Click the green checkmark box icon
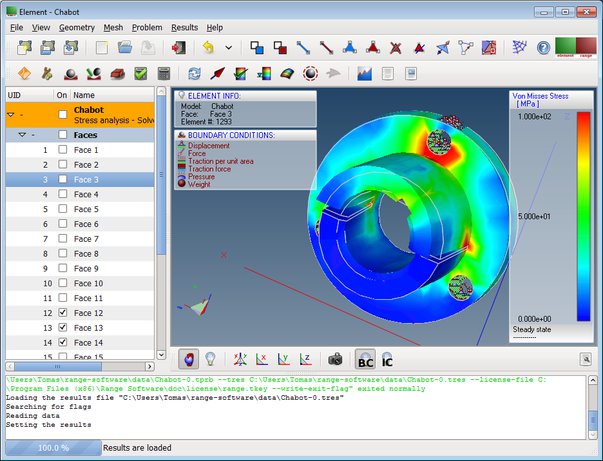Image resolution: width=603 pixels, height=461 pixels. click(x=141, y=73)
